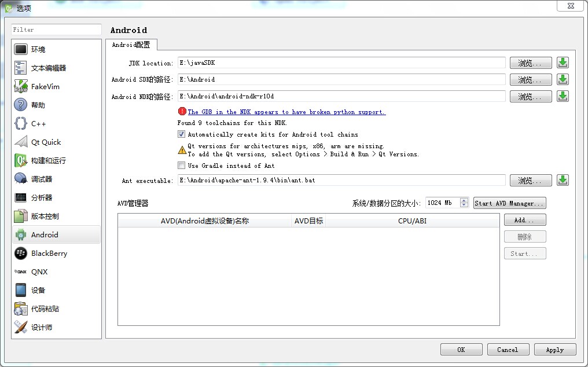Click the 1024 Mb partition size field
The image size is (588, 367).
coord(443,203)
